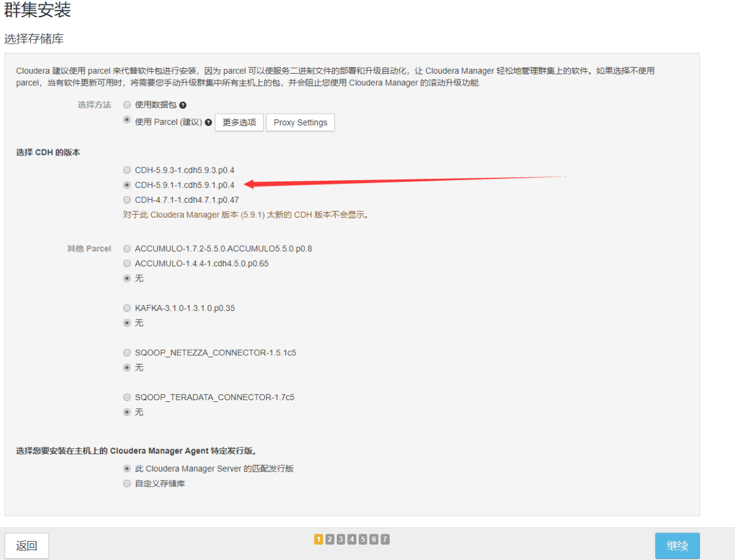Viewport: 735px width, 560px height.
Task: Select the 使用数据包 install method radio
Action: pos(127,105)
